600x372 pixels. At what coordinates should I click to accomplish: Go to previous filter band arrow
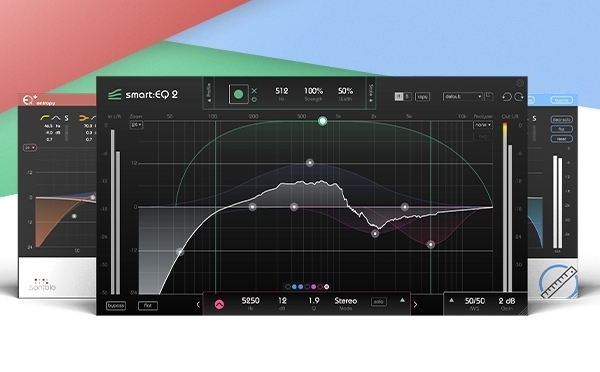tap(198, 305)
